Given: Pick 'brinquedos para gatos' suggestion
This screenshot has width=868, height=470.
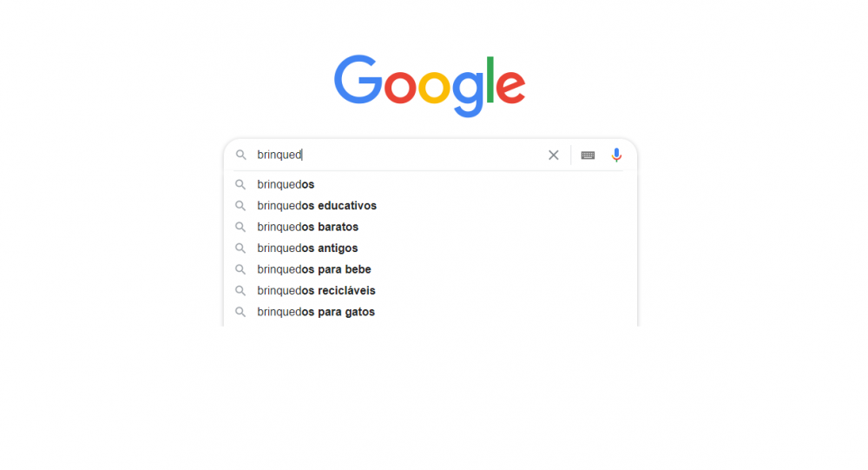Looking at the screenshot, I should tap(316, 312).
